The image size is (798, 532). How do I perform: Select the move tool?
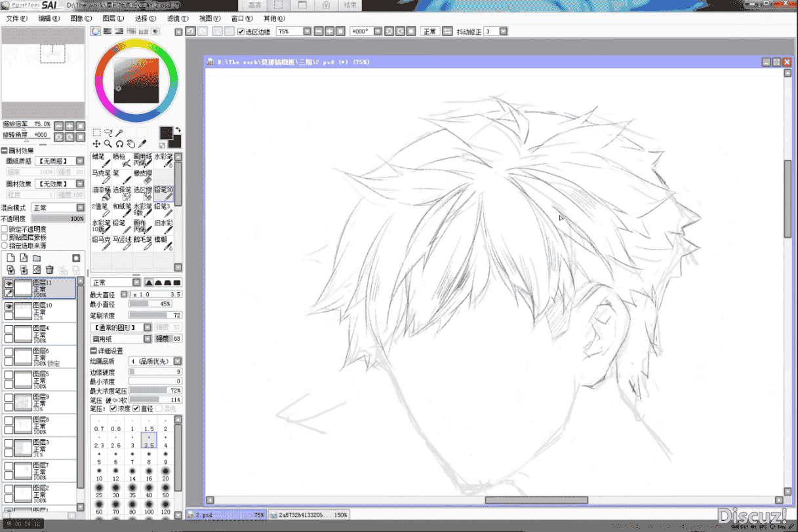coord(96,143)
